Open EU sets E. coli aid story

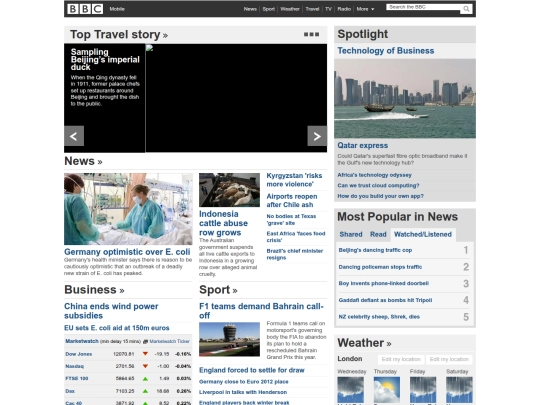pos(117,328)
